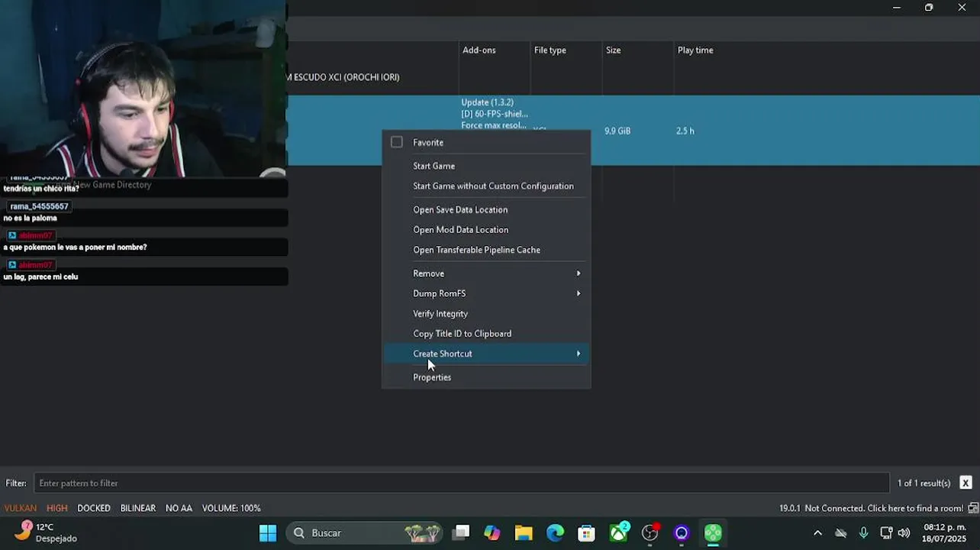This screenshot has height=550, width=980.
Task: Expand the Create Shortcut submenu
Action: coord(486,354)
